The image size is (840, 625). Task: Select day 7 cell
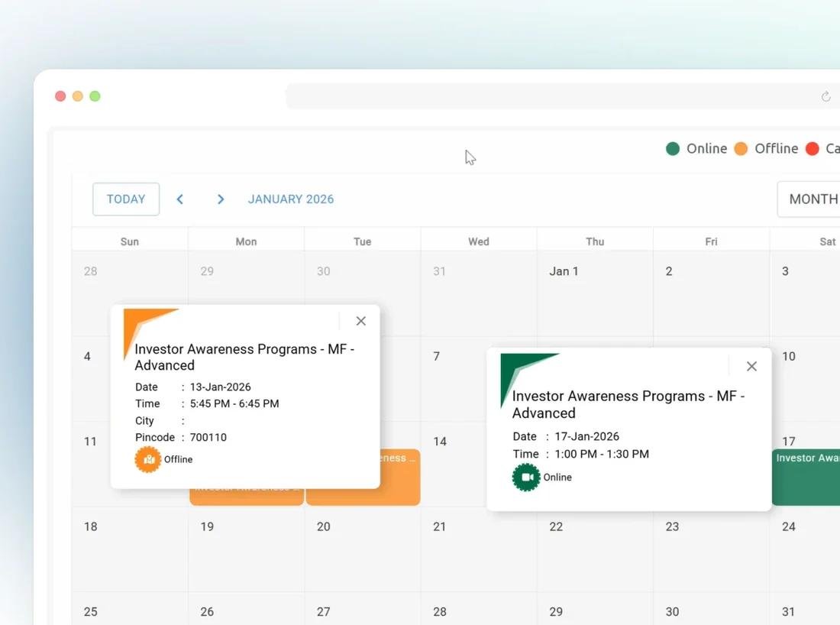click(x=454, y=379)
